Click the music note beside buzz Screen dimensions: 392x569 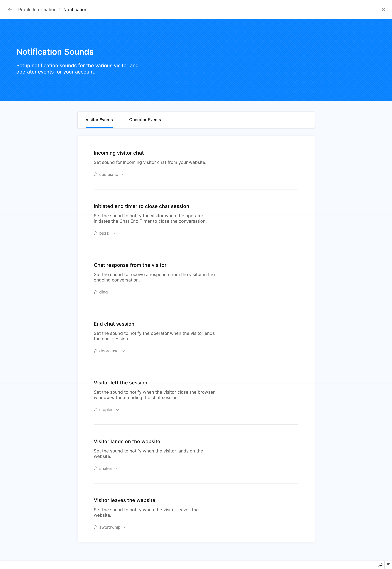(95, 233)
